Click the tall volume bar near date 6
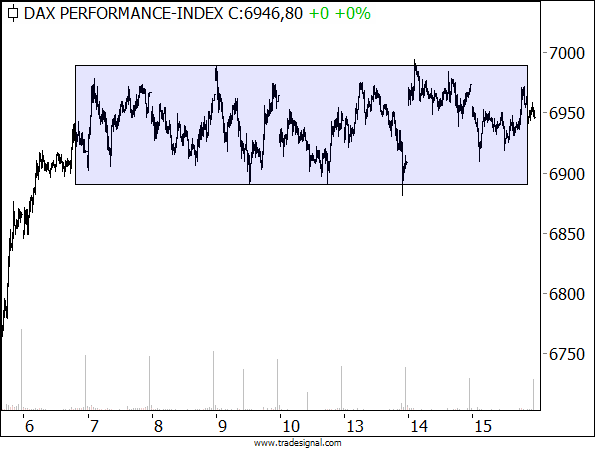The image size is (595, 450). (22, 369)
